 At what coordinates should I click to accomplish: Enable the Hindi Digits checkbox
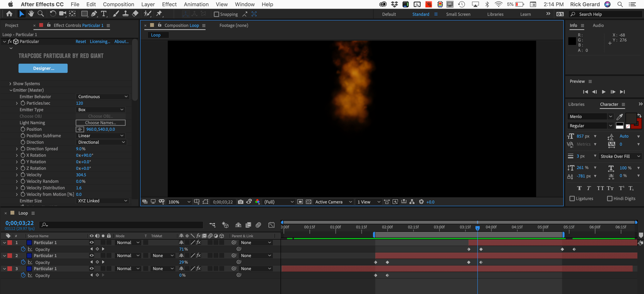pos(609,199)
